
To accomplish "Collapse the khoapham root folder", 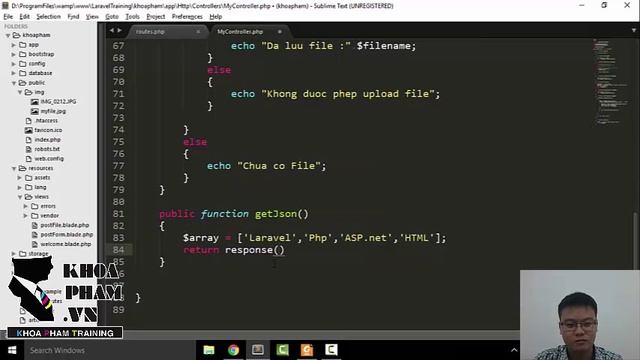I will tap(8, 36).
